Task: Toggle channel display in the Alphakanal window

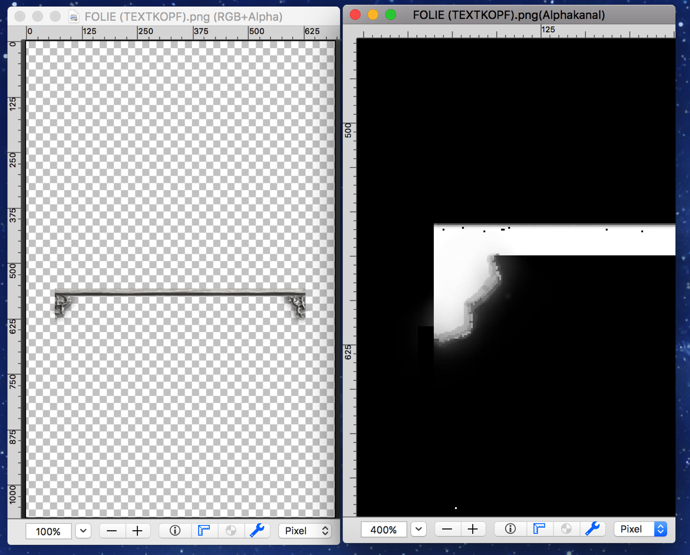Action: [x=566, y=529]
